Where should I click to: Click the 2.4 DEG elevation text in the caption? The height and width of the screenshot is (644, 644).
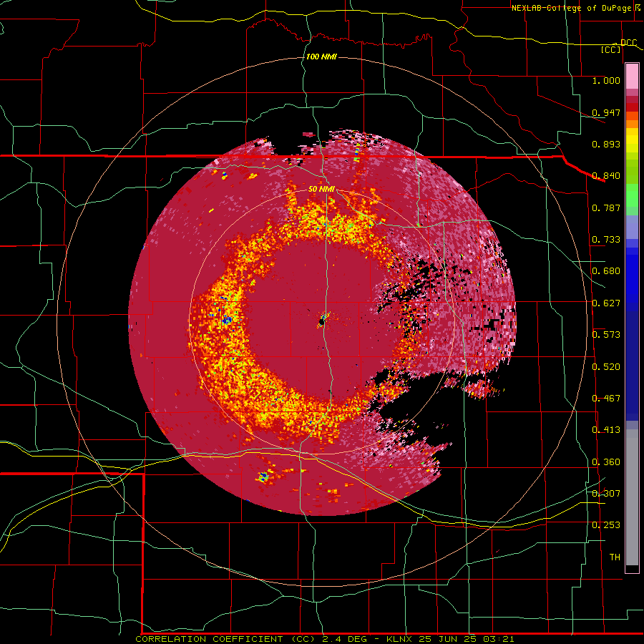(346, 639)
